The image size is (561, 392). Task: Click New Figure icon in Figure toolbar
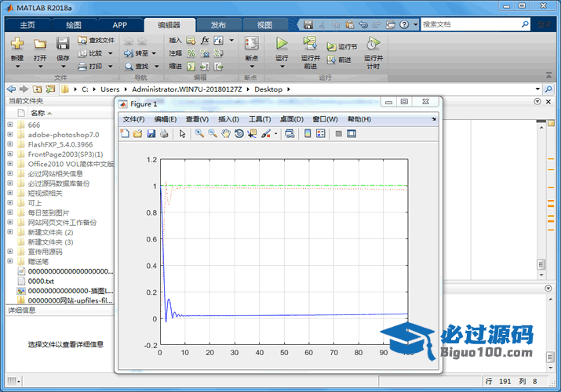coord(125,133)
